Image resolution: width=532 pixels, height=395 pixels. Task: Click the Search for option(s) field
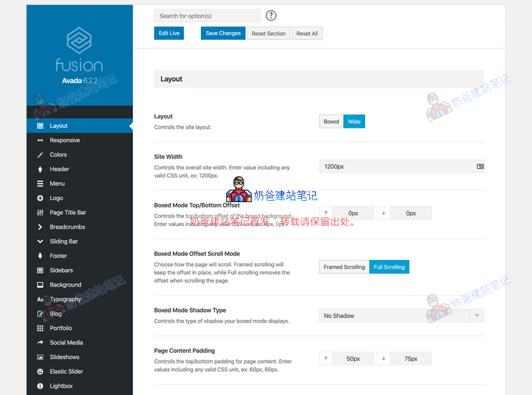[x=207, y=16]
